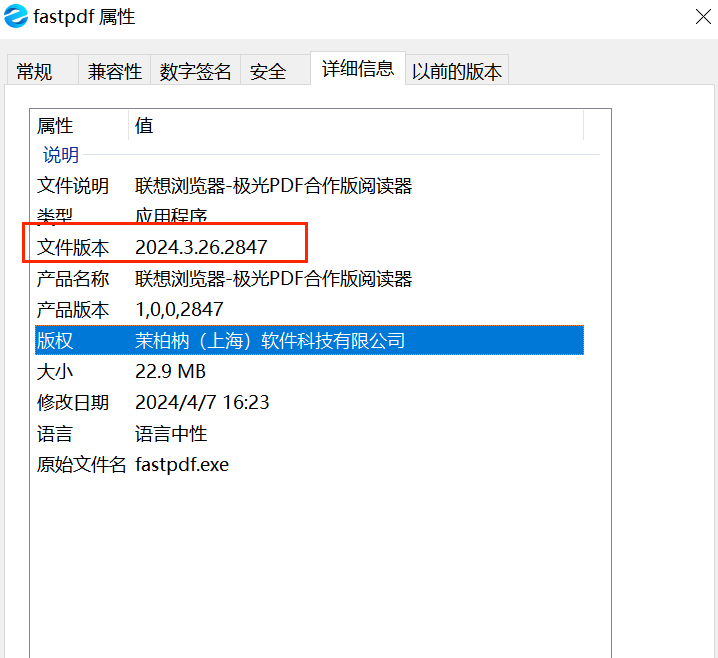Click the value fastpdf.exe

(182, 465)
